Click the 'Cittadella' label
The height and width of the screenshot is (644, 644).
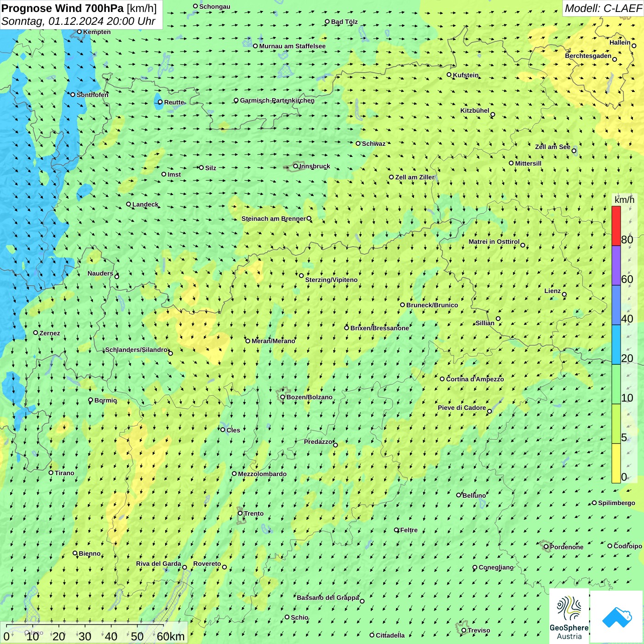pyautogui.click(x=390, y=635)
